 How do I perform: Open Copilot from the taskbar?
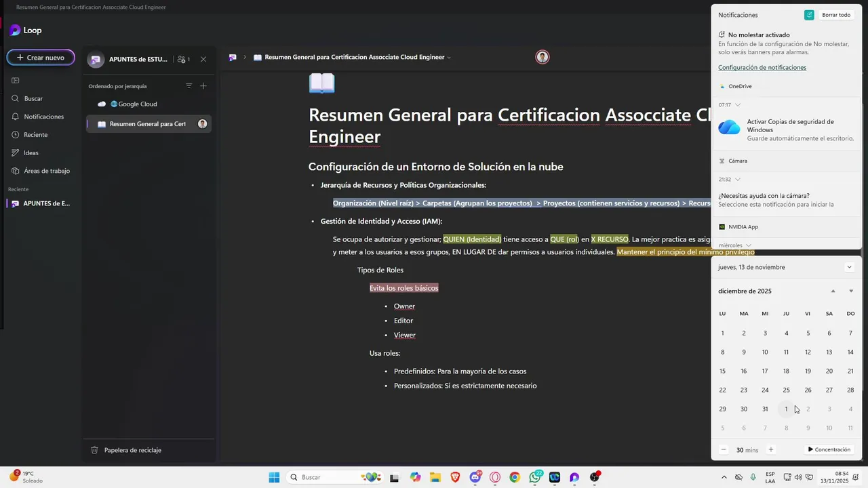coord(415,477)
